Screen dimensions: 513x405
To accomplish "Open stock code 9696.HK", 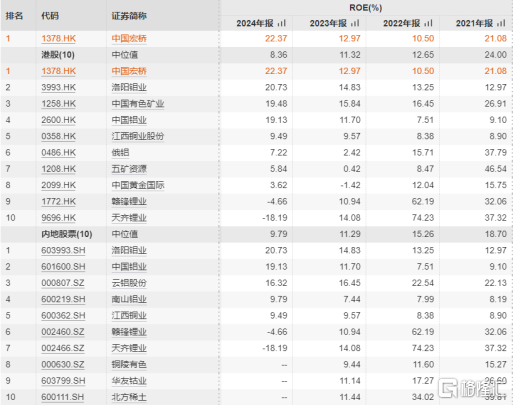I will coord(59,218).
